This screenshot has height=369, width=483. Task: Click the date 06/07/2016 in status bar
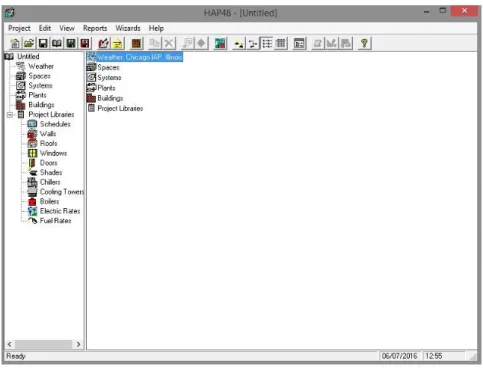[x=399, y=356]
